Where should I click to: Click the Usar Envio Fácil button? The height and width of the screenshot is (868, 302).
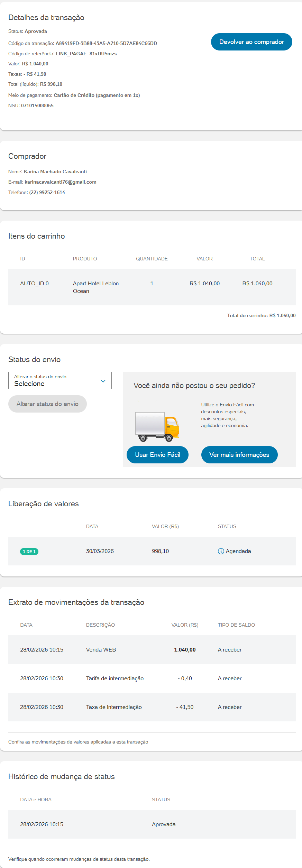pos(157,455)
